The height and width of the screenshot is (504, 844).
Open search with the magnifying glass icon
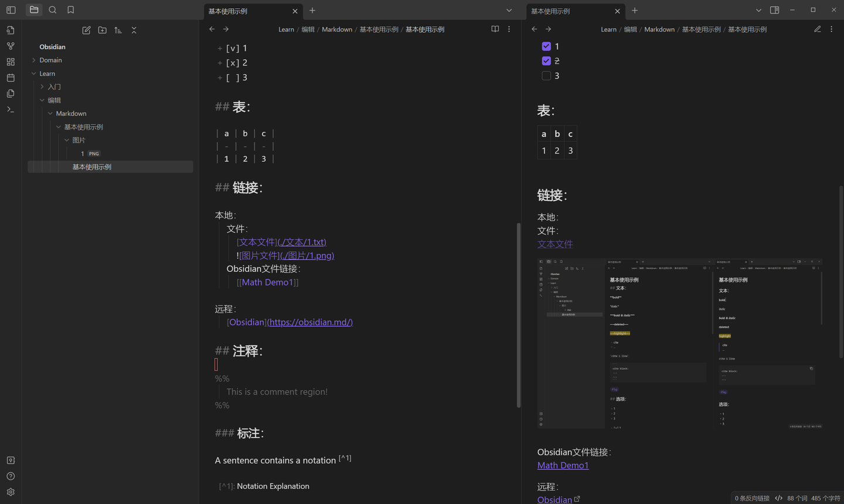click(x=52, y=9)
